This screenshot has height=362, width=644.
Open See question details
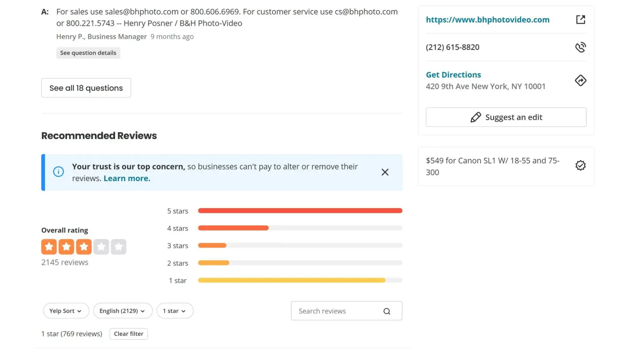click(x=88, y=53)
